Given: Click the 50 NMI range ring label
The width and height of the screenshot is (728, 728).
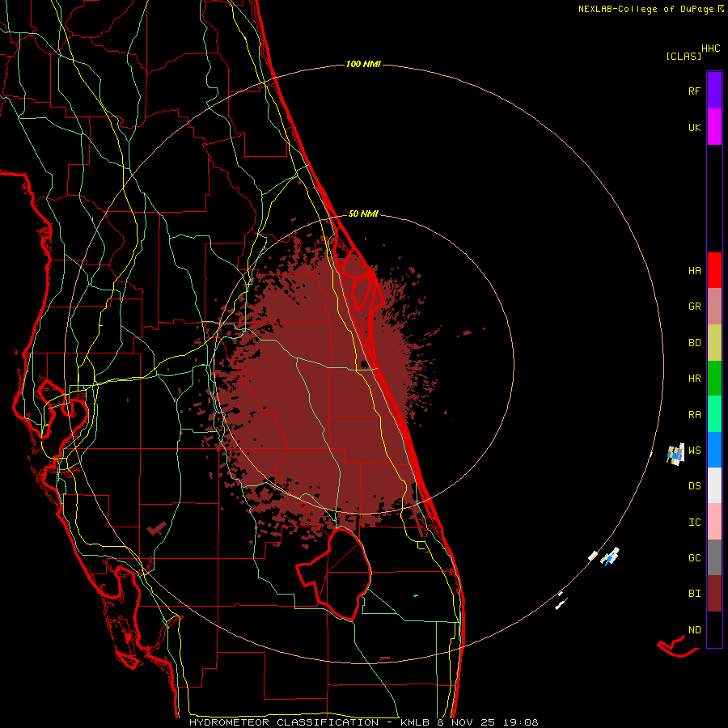Looking at the screenshot, I should tap(363, 214).
